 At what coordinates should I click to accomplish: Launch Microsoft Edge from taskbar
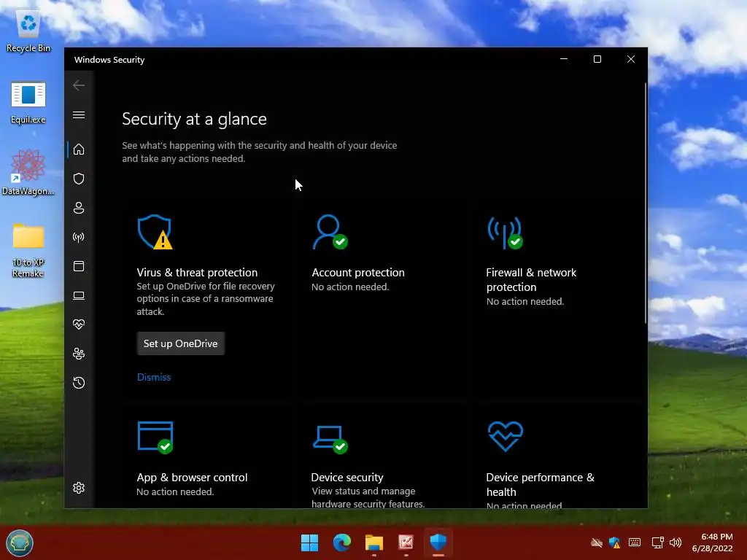tap(342, 542)
